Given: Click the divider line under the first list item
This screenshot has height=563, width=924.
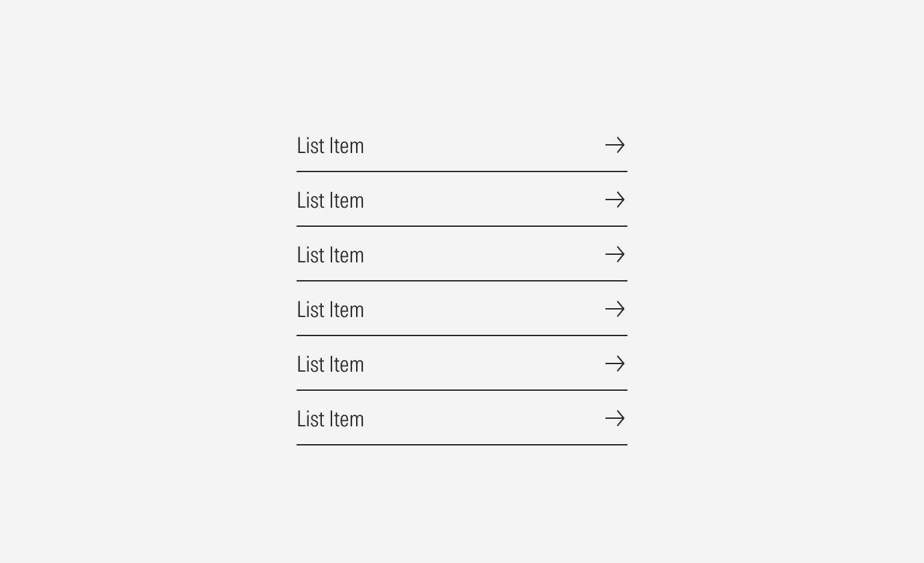Looking at the screenshot, I should pyautogui.click(x=461, y=169).
